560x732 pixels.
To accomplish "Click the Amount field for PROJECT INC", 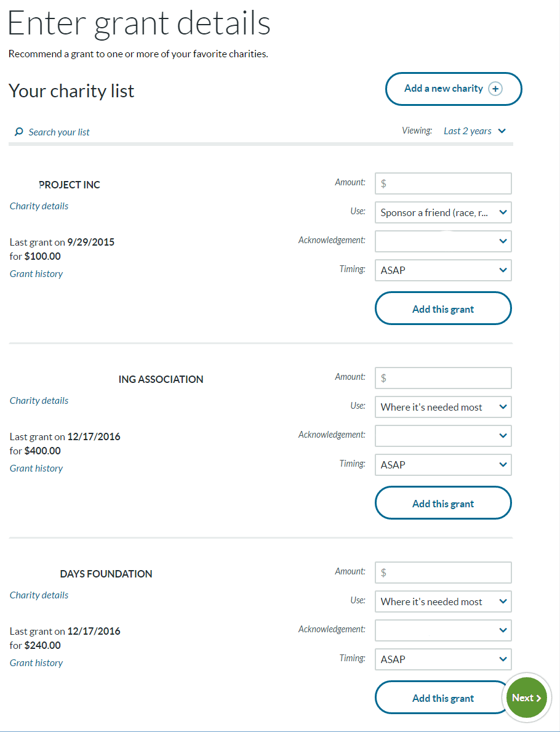I will [443, 183].
